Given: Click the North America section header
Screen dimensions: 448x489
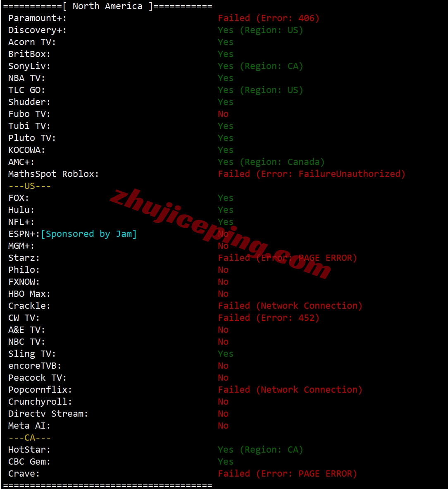Looking at the screenshot, I should click(x=107, y=6).
